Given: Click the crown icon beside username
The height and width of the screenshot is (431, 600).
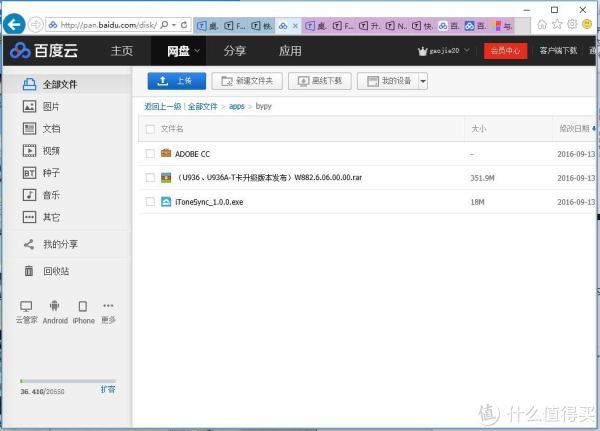Looking at the screenshot, I should click(x=422, y=51).
